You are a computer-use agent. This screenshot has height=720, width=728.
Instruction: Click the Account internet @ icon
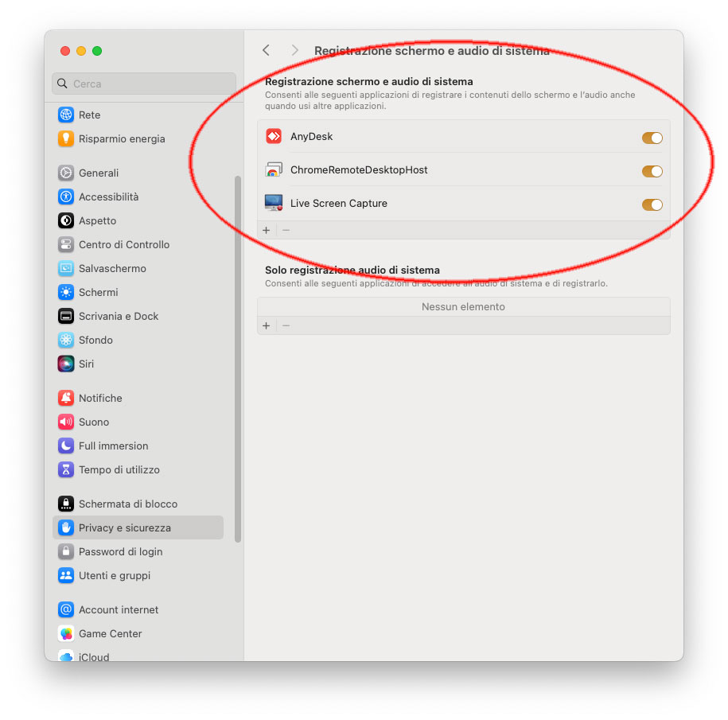[66, 610]
